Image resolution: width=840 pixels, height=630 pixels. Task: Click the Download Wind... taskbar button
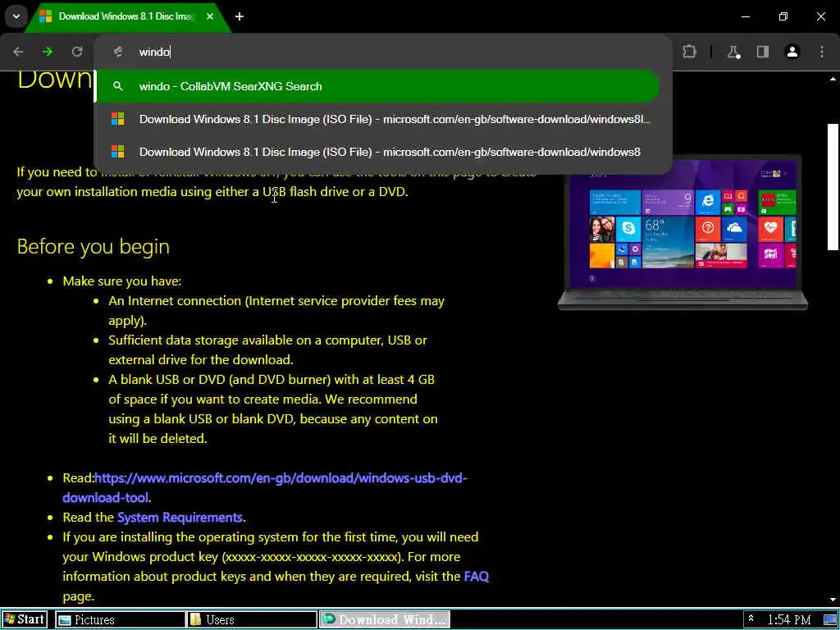385,620
